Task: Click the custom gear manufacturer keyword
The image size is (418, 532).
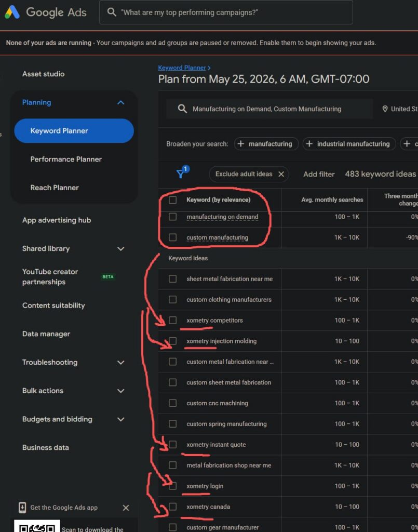Action: (x=222, y=527)
